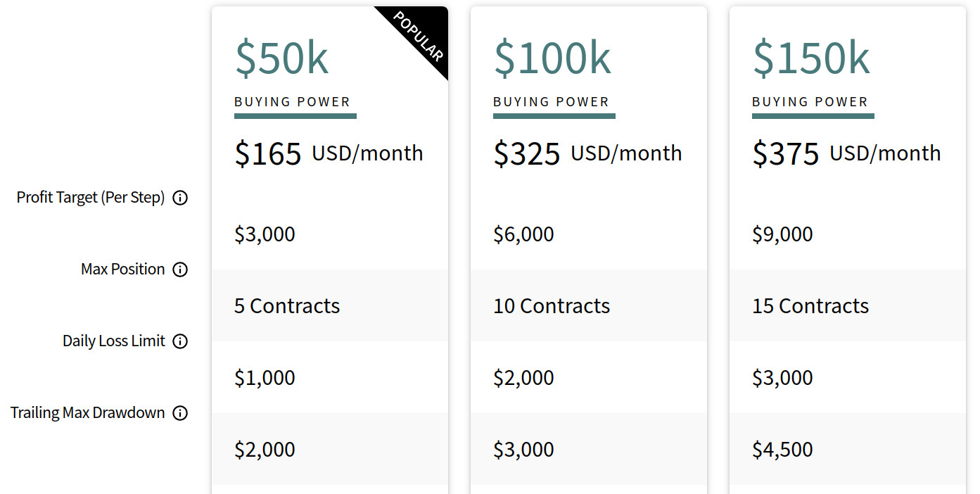
Task: Click the $375 USD/month price
Action: click(x=846, y=153)
